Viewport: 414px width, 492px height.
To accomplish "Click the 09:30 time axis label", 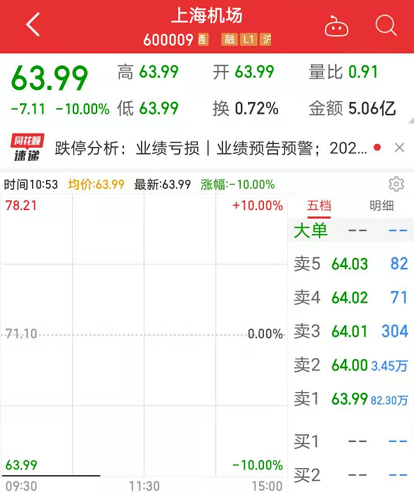I will [21, 486].
